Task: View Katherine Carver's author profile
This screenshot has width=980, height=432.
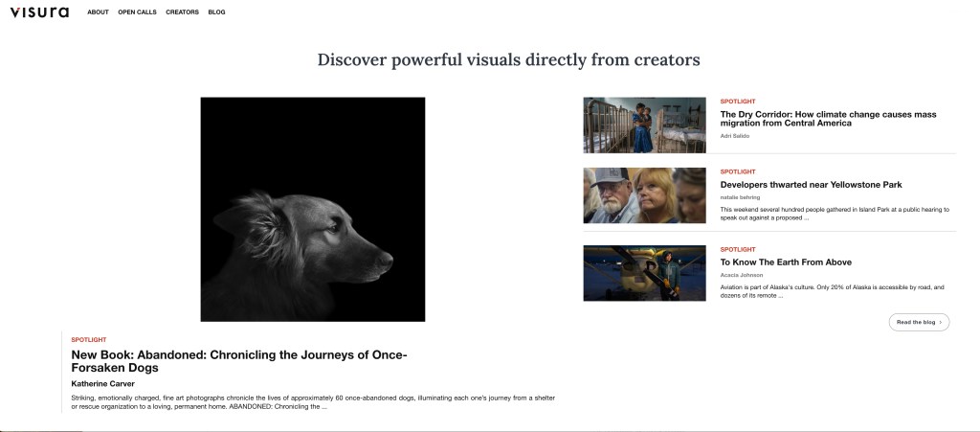Action: [x=103, y=383]
